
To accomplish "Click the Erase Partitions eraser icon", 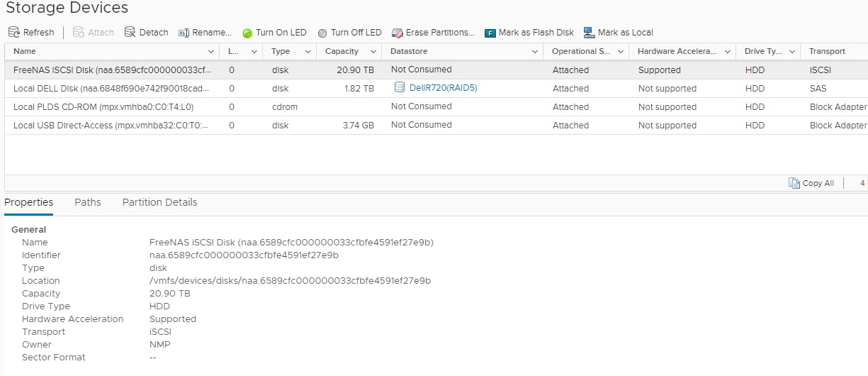I will click(x=398, y=33).
